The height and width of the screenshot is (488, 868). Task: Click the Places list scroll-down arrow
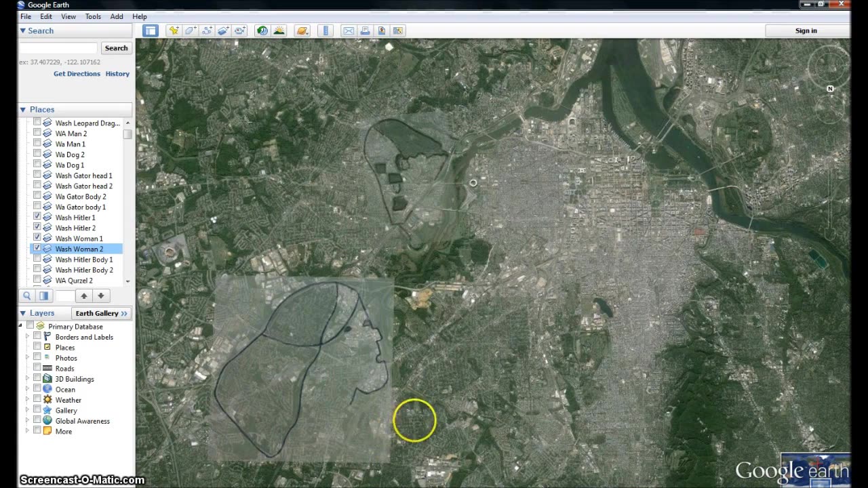[127, 281]
